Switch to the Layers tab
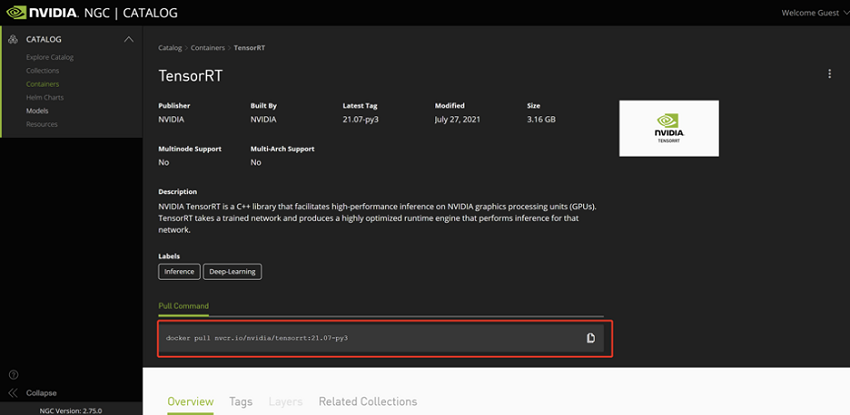 [286, 402]
